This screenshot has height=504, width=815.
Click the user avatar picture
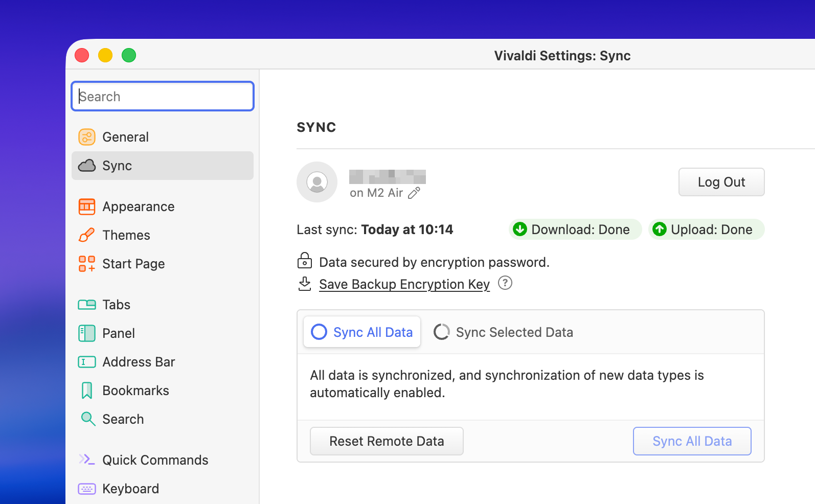[317, 182]
